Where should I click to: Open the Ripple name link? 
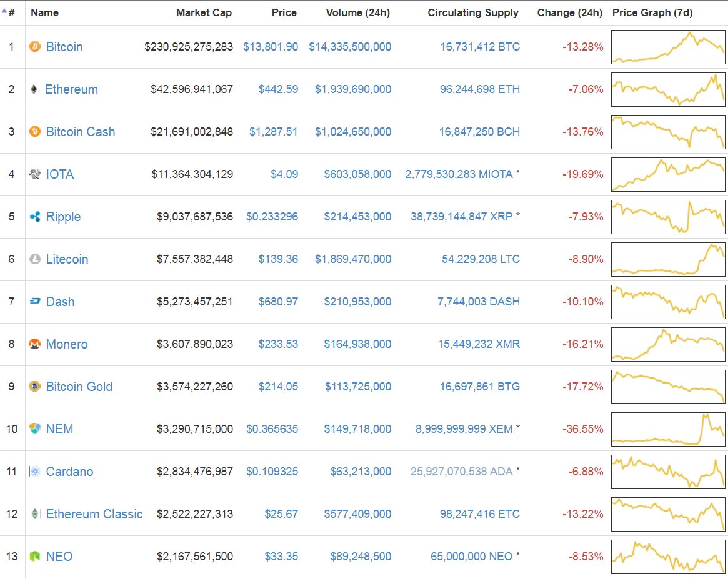pyautogui.click(x=64, y=217)
